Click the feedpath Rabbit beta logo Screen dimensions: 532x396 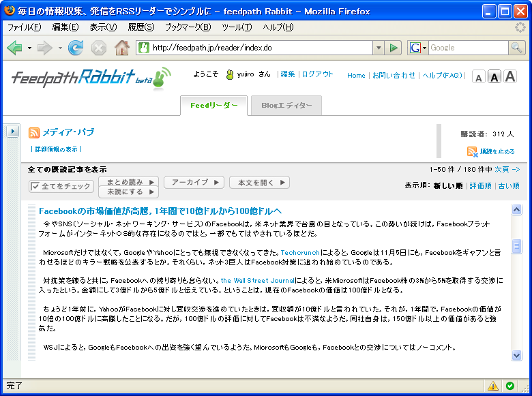91,78
